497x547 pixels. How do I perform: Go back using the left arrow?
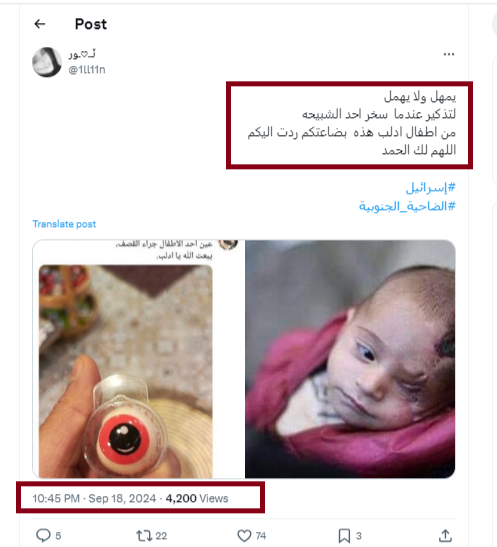coord(40,24)
